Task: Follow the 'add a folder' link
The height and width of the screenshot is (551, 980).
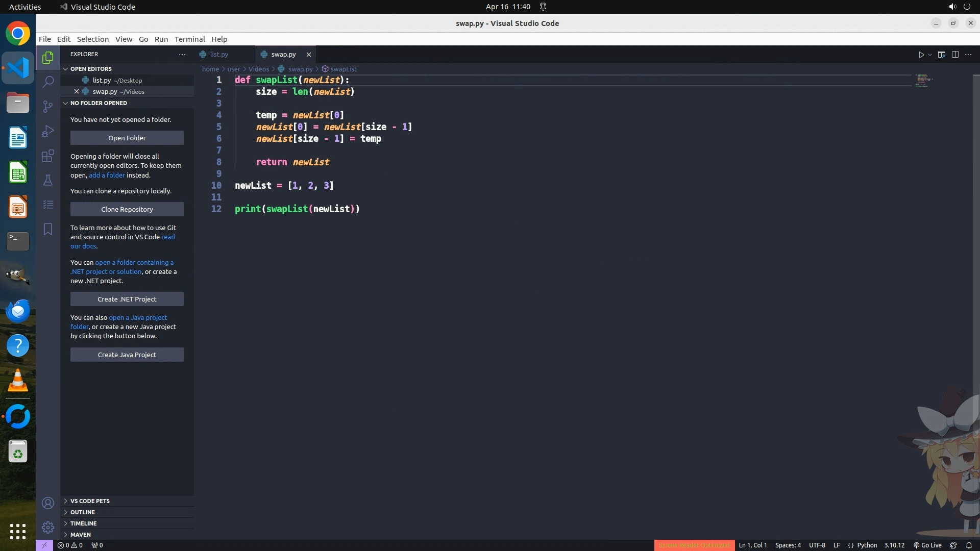Action: [x=107, y=175]
